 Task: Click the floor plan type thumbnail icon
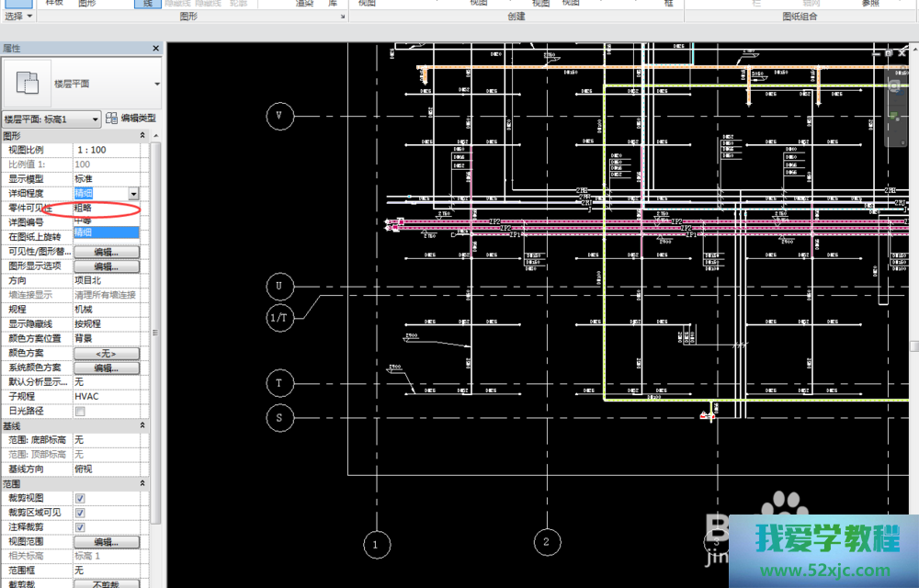[x=28, y=84]
